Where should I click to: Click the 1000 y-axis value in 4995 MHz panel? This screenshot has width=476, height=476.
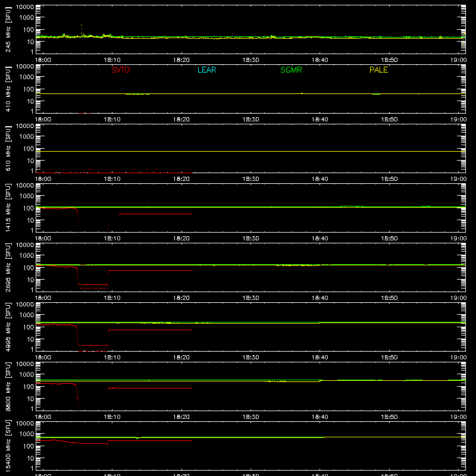[27, 315]
